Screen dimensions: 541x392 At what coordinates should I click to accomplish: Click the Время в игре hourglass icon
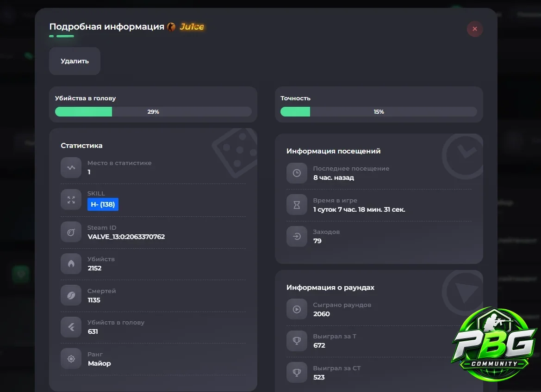pyautogui.click(x=297, y=205)
